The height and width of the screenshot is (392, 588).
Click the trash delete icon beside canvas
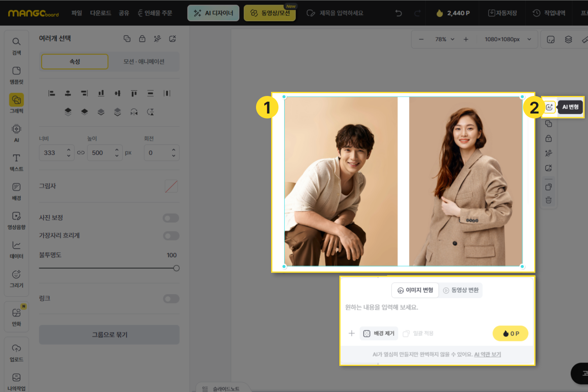(x=548, y=200)
